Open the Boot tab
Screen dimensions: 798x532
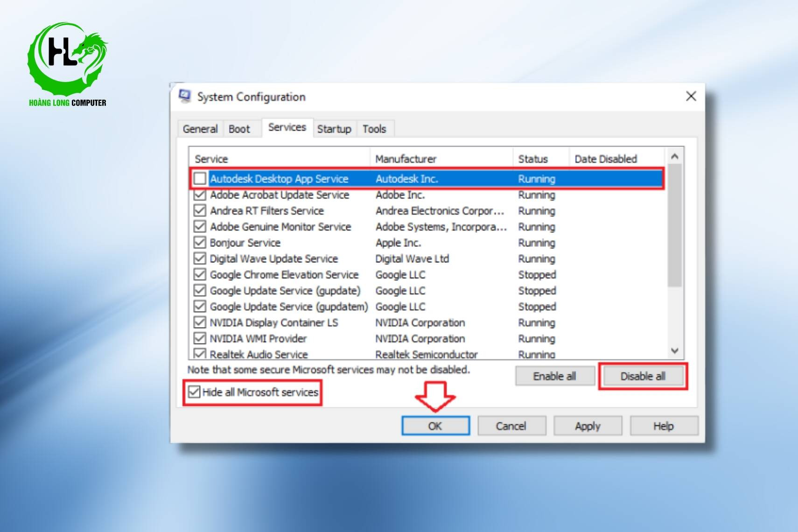click(x=239, y=129)
